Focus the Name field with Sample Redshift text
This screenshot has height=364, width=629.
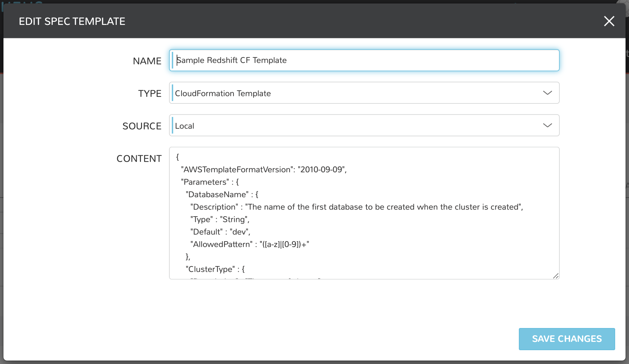[x=364, y=61]
